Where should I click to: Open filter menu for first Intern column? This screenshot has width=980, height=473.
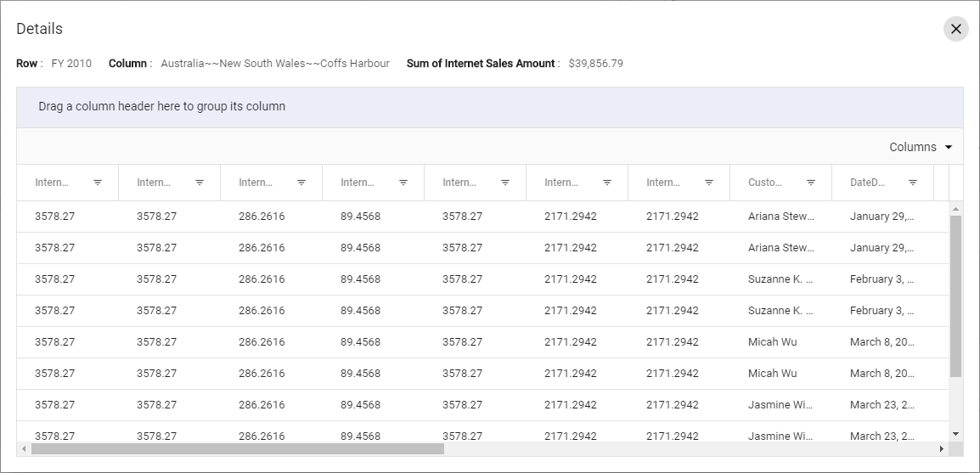[x=98, y=183]
